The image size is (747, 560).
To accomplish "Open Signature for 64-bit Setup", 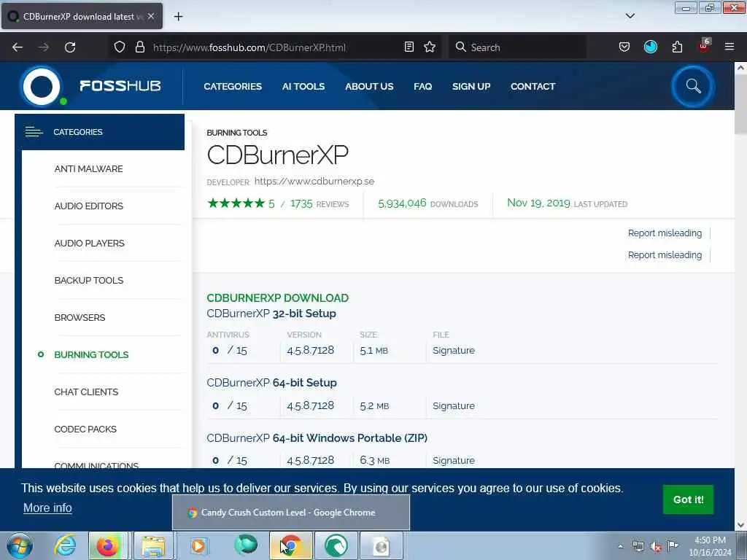I will point(454,405).
